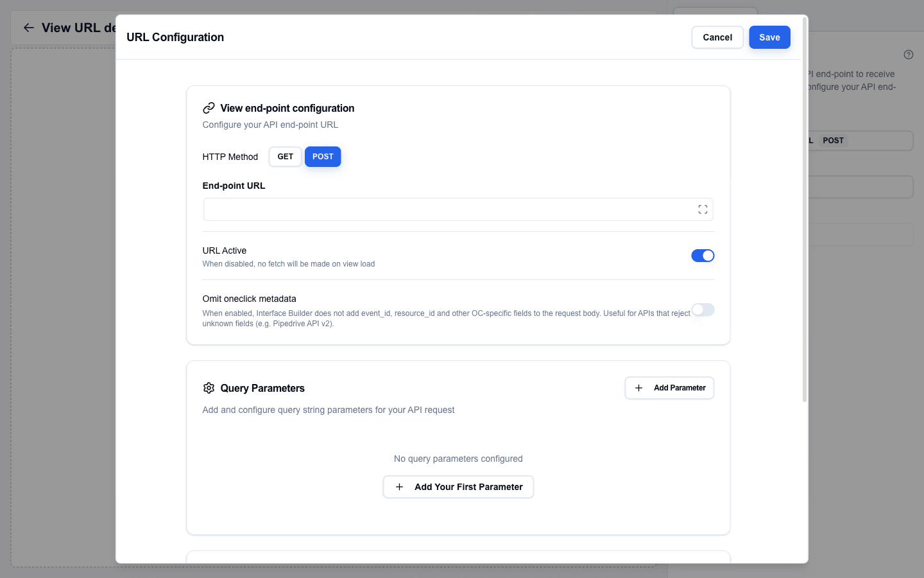Click the Add and configure query string description
Viewport: 924px width, 578px height.
point(329,410)
